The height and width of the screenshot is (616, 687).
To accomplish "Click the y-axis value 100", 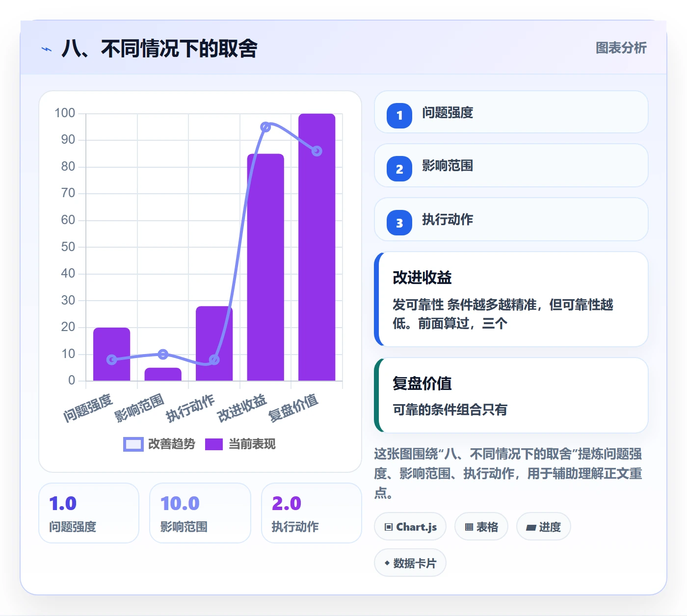I will coord(65,113).
